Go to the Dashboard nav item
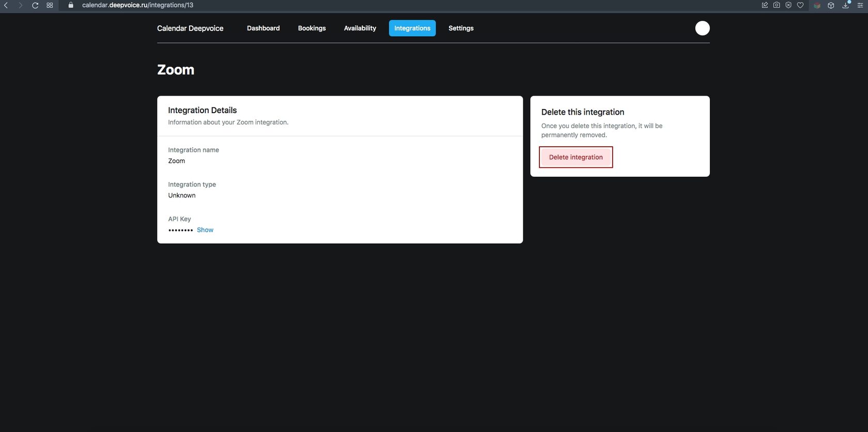 263,28
